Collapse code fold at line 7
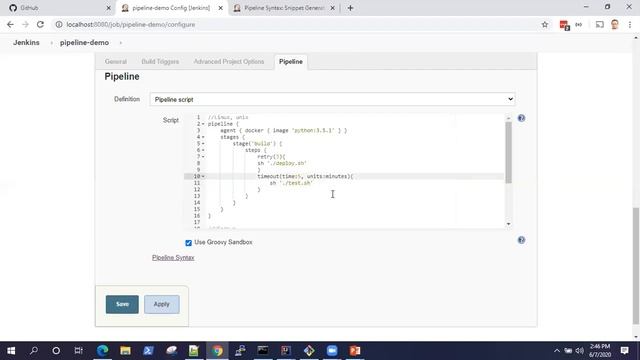The height and width of the screenshot is (360, 640). [203, 157]
